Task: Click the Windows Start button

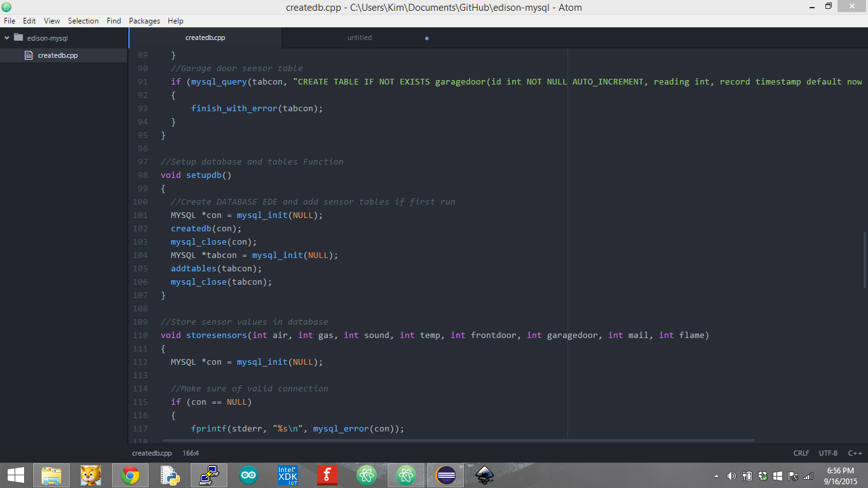Action: click(16, 475)
